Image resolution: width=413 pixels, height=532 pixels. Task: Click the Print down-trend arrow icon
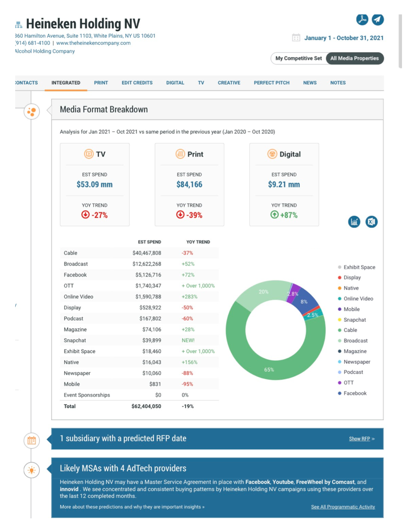[x=180, y=215]
